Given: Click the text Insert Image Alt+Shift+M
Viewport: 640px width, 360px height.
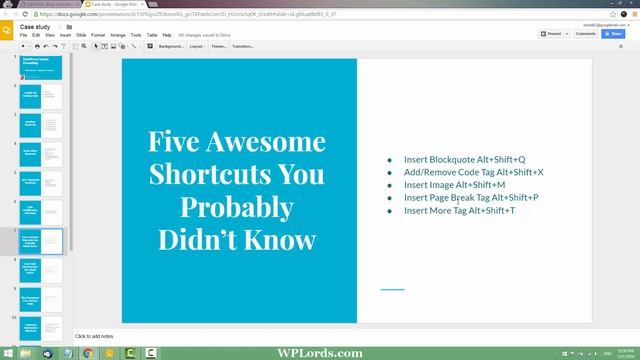Looking at the screenshot, I should (454, 185).
